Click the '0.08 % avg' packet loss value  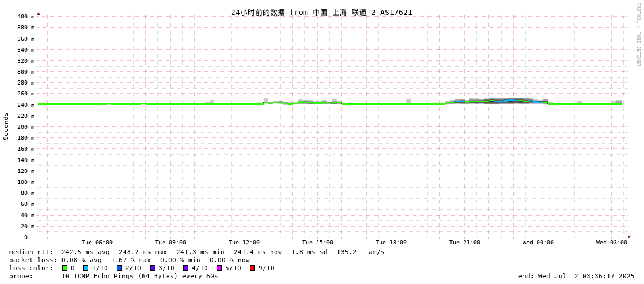(x=82, y=260)
